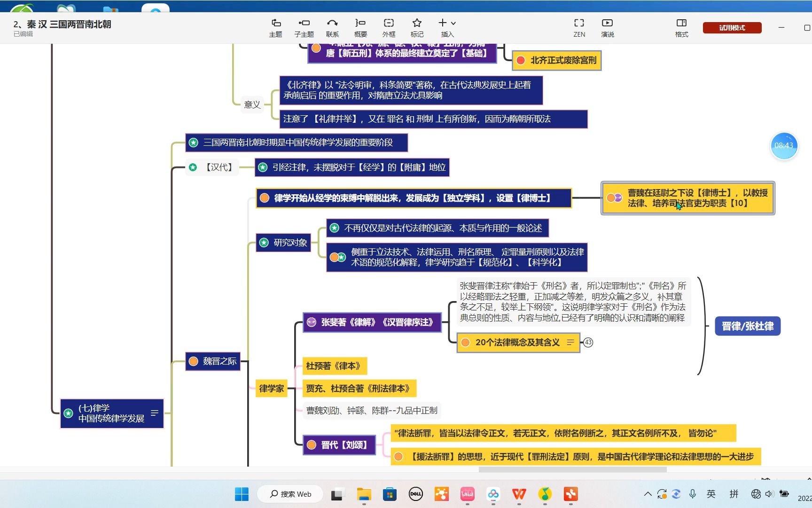Open note icon on (七)律学 topic
The height and width of the screenshot is (508, 812).
(154, 413)
